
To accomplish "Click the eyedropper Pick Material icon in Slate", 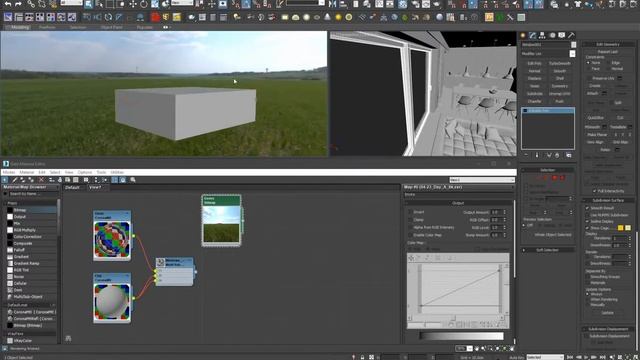I will point(15,180).
